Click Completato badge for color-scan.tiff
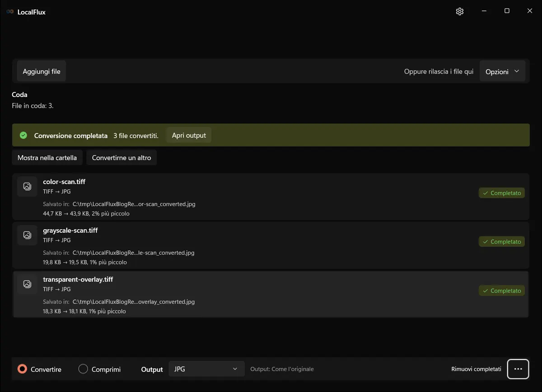This screenshot has width=542, height=392. [x=502, y=193]
